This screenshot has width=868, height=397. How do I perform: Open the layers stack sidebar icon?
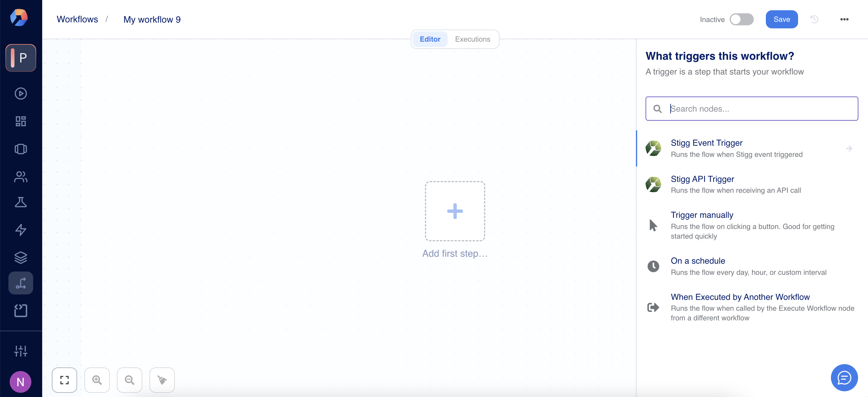click(x=20, y=258)
